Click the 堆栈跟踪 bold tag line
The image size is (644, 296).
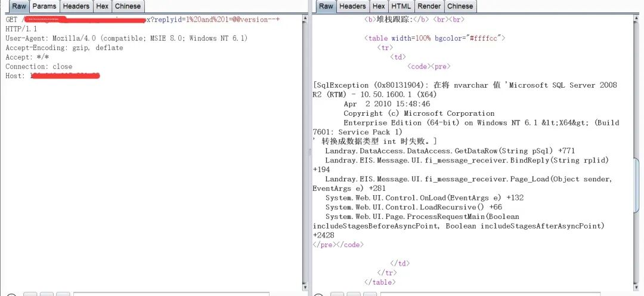coord(414,19)
